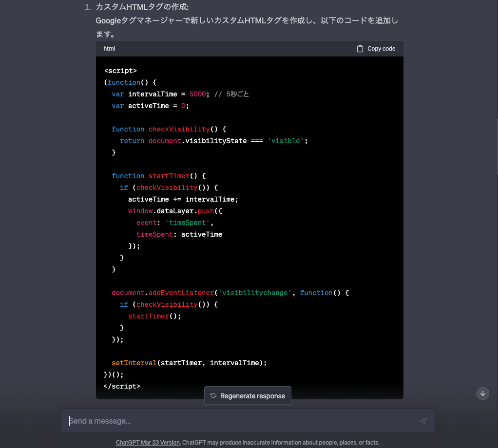Click the circular arrows icon beside Regenerate response
Screen dimensions: 498x448
tap(213, 396)
